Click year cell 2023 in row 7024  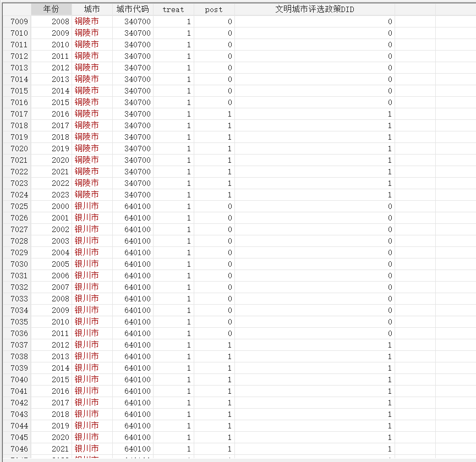51,195
